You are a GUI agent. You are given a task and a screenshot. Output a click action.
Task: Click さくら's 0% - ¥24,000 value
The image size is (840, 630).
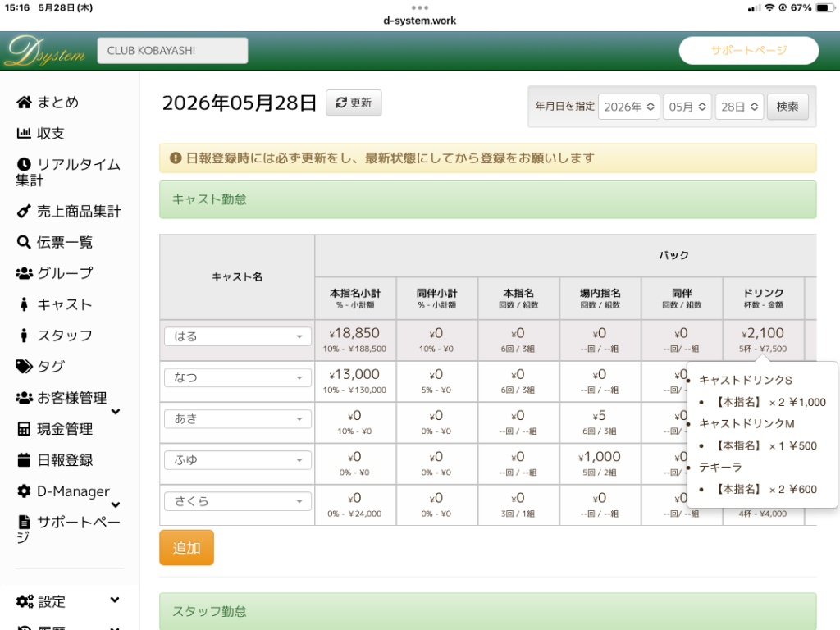click(x=354, y=514)
